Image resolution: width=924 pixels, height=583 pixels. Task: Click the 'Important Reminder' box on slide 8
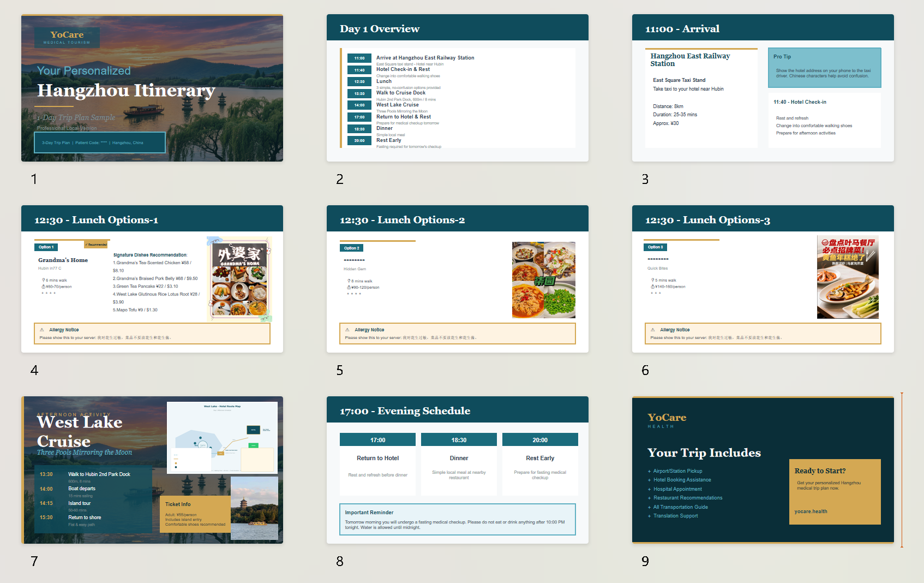458,519
